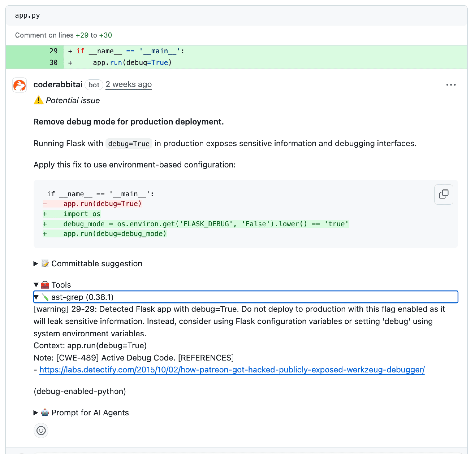Click the app.py file header
Viewport: 476px width, 454px height.
point(27,16)
